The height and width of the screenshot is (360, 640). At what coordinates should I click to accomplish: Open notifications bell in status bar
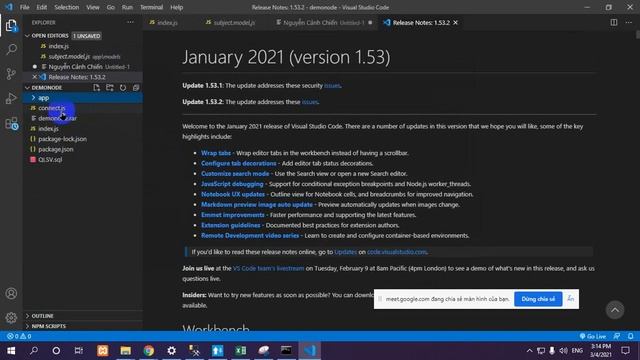tap(630, 336)
